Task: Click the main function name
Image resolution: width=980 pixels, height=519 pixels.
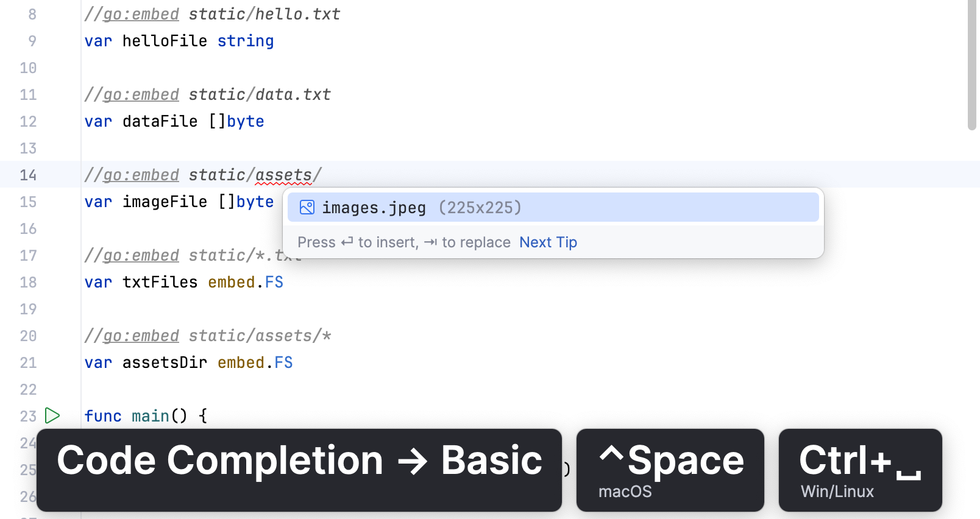Action: [150, 416]
